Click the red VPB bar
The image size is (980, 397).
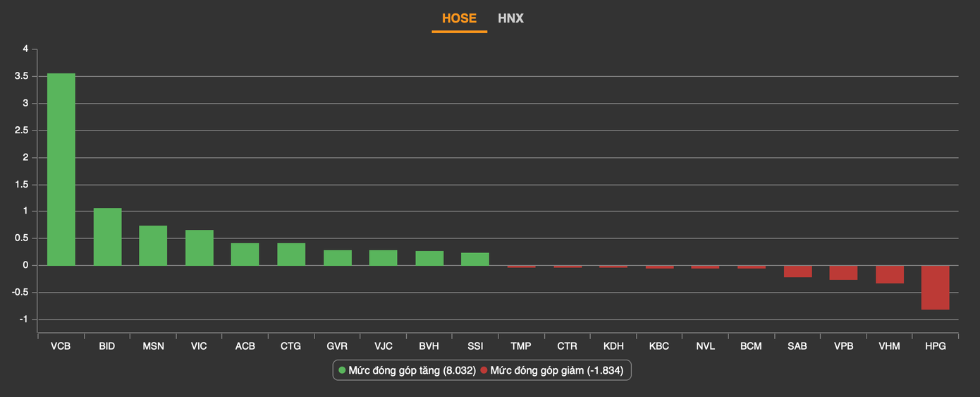[x=843, y=273]
